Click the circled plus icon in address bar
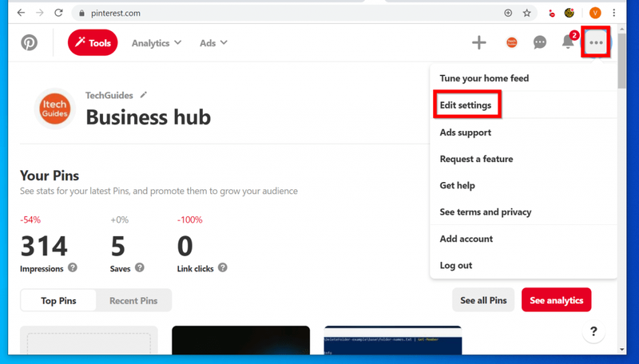The height and width of the screenshot is (364, 639). [508, 13]
